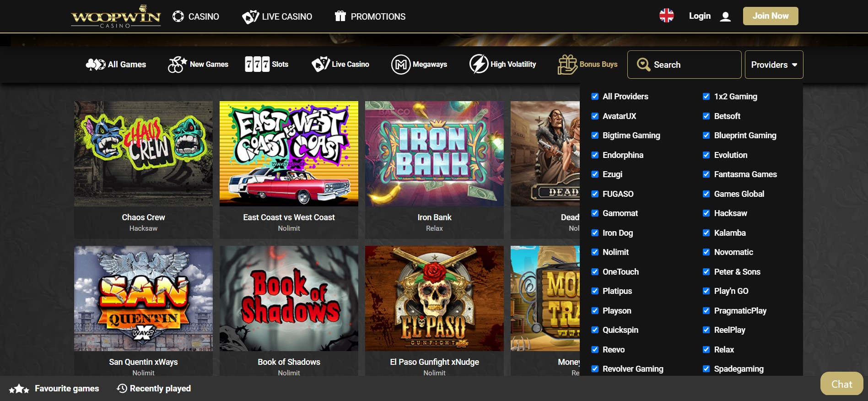Uncheck the AvatarUX provider checkbox
Viewport: 868px width, 401px height.
click(x=595, y=116)
